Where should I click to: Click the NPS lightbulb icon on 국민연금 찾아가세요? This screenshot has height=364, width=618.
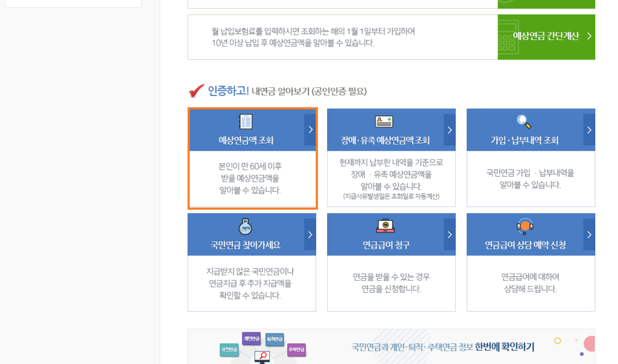pos(245,225)
